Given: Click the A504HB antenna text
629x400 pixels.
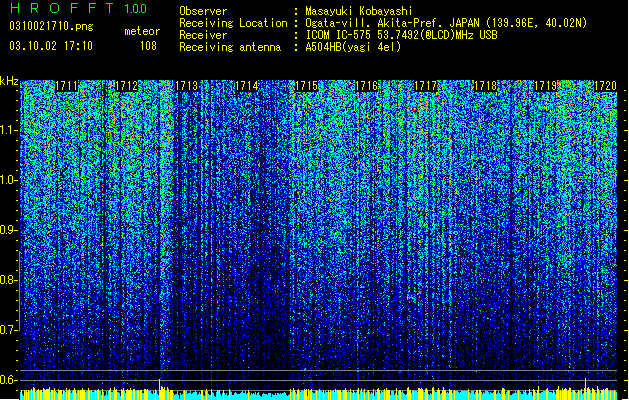Looking at the screenshot, I should pyautogui.click(x=353, y=47).
